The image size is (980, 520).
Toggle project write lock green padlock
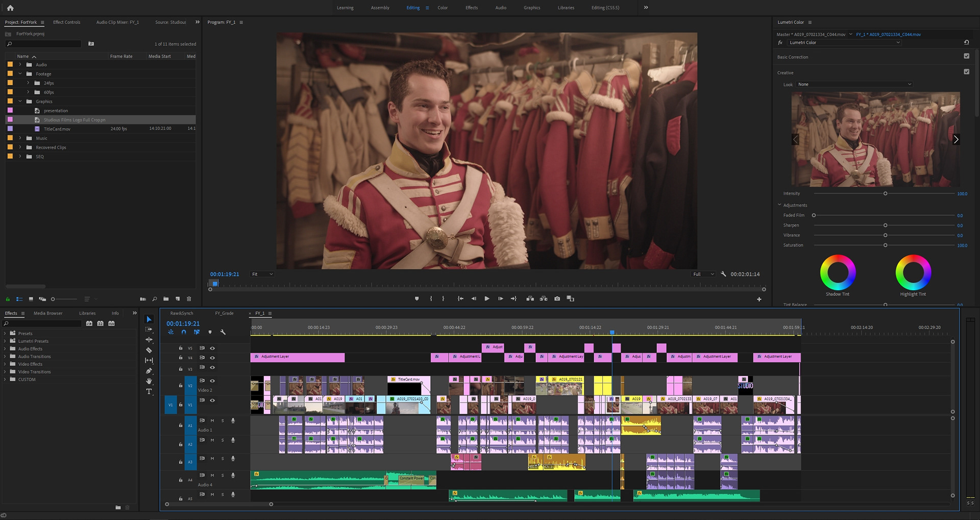pos(8,299)
